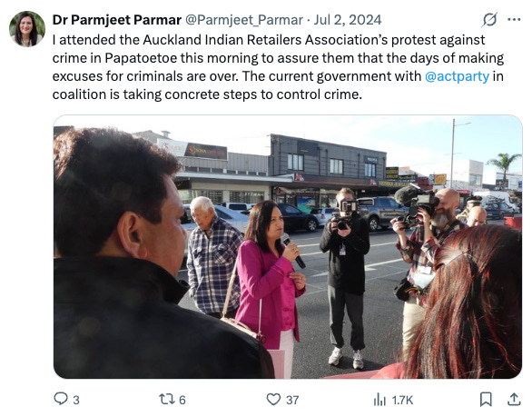The image size is (532, 417).
Task: Click the reply count of 3
Action: [x=76, y=400]
